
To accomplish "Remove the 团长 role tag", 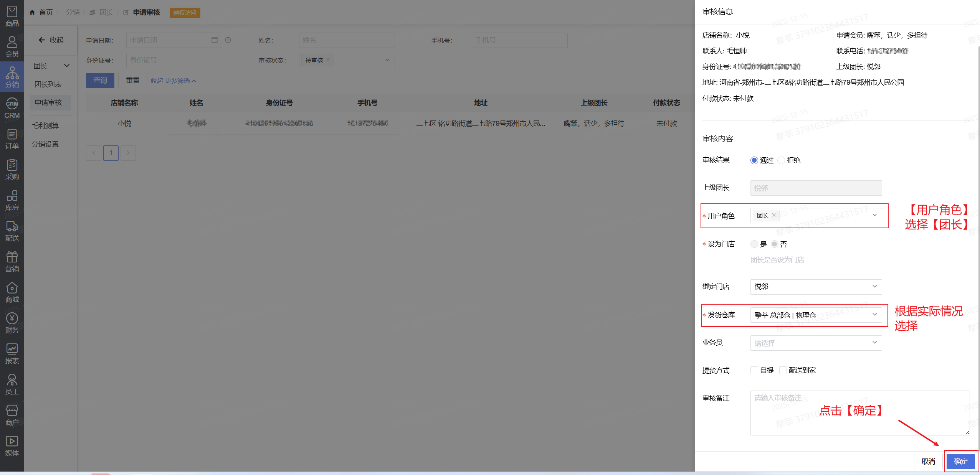I will 774,215.
